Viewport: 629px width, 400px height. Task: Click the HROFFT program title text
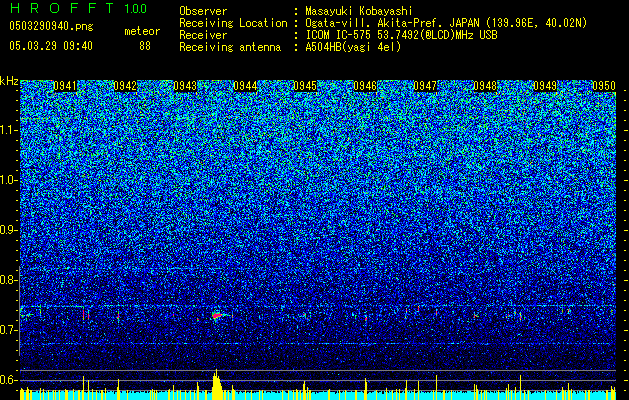pos(62,8)
